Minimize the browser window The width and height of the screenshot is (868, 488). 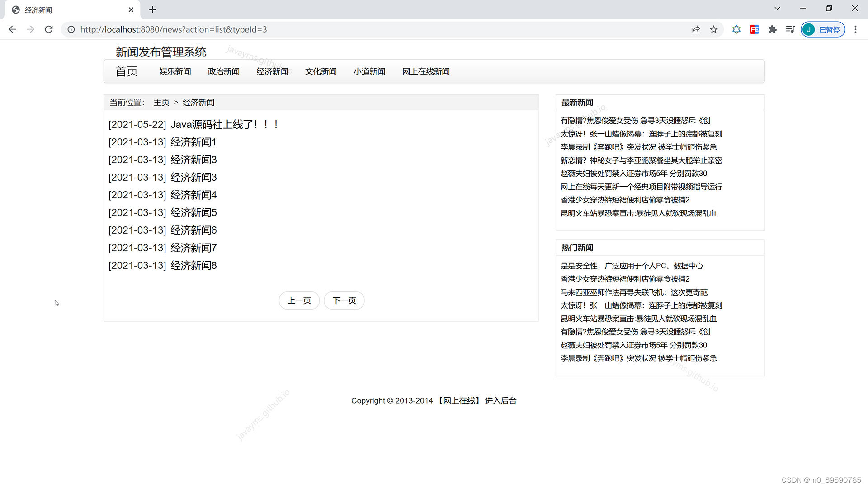pyautogui.click(x=803, y=8)
